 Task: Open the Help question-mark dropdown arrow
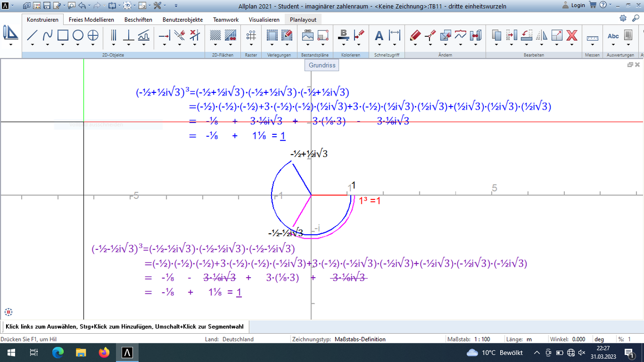610,5
